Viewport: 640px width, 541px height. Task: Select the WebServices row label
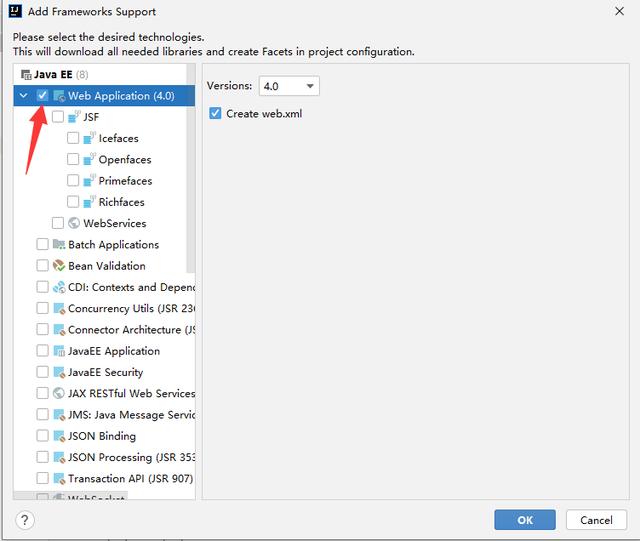click(x=115, y=223)
